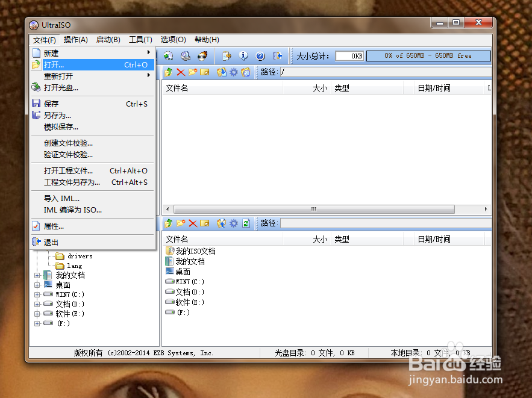532x398 pixels.
Task: Select 桌面 in the local file list
Action: (178, 272)
